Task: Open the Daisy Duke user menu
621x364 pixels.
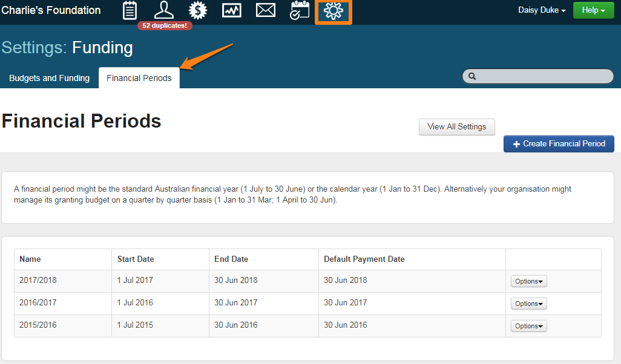Action: tap(542, 10)
